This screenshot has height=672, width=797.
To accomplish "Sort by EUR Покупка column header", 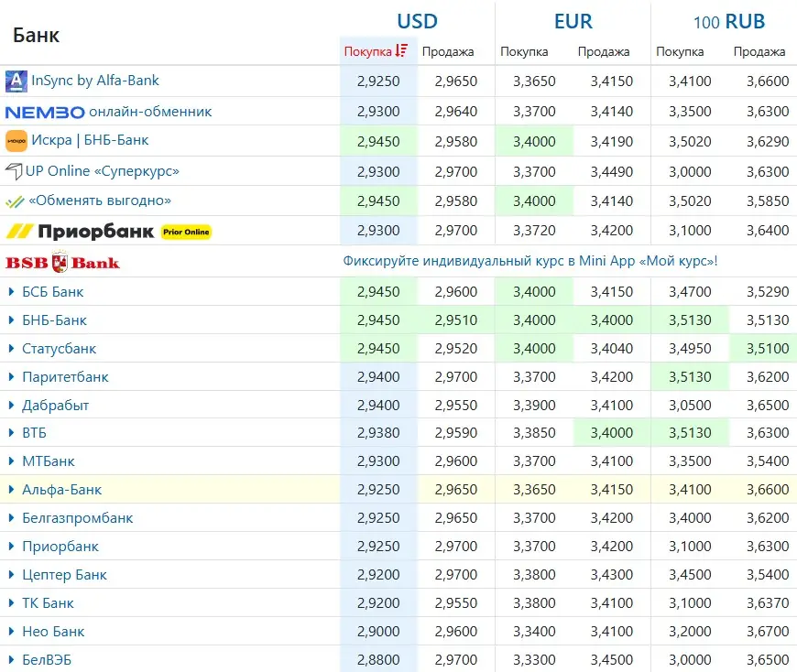I will click(x=524, y=51).
